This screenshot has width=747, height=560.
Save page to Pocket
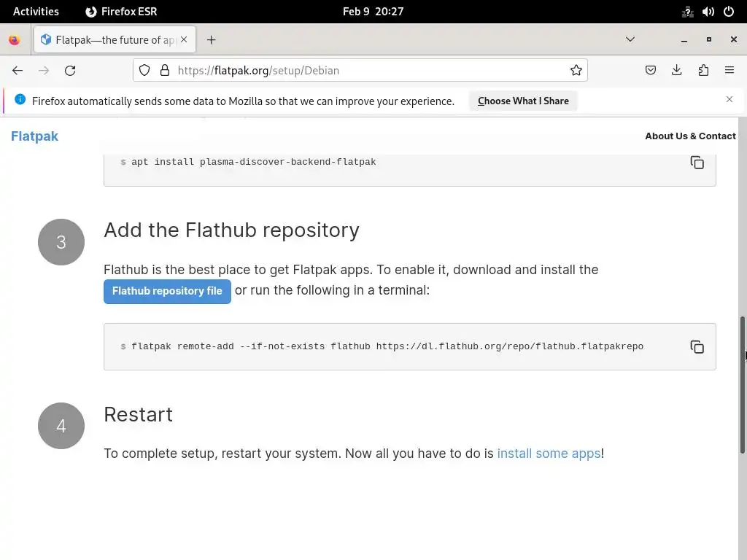point(651,71)
